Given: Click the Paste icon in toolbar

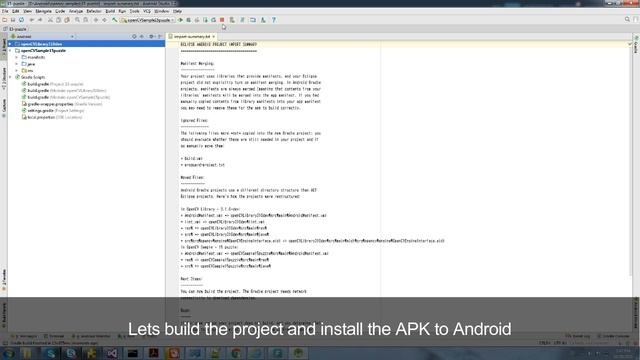Looking at the screenshot, I should tap(67, 20).
